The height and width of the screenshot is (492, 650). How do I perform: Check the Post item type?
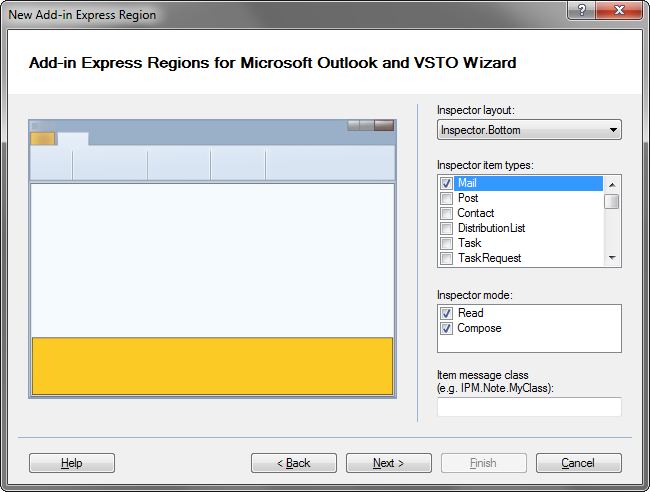point(446,198)
